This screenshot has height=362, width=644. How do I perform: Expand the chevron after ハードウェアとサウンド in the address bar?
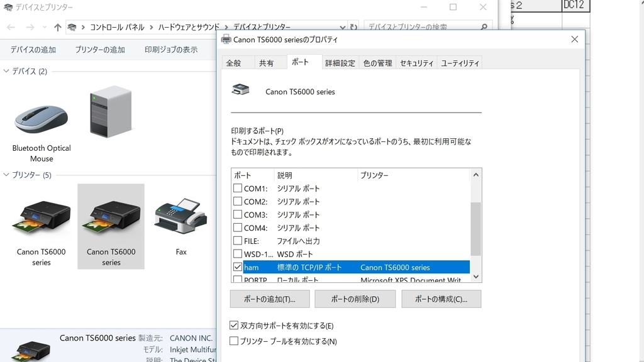click(x=226, y=28)
